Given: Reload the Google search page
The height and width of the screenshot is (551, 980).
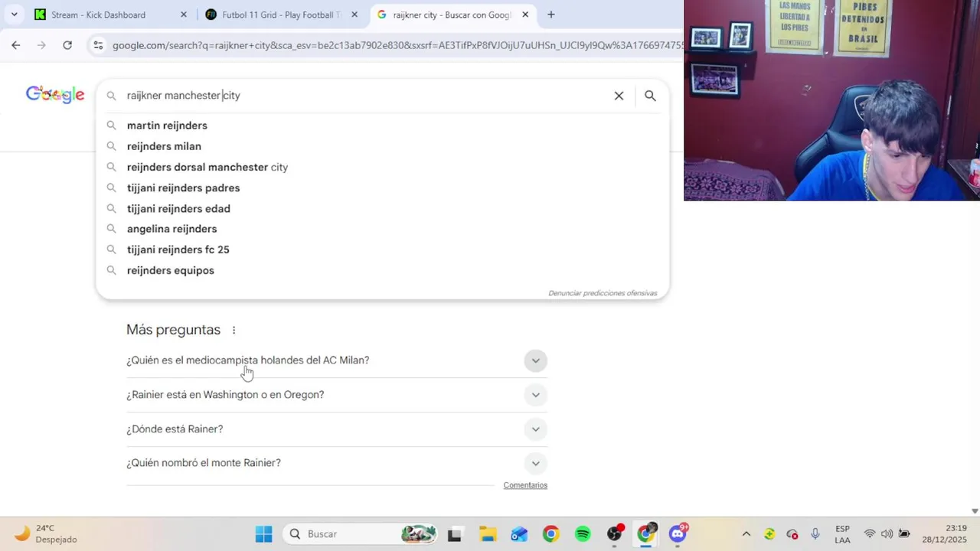Looking at the screenshot, I should (67, 45).
